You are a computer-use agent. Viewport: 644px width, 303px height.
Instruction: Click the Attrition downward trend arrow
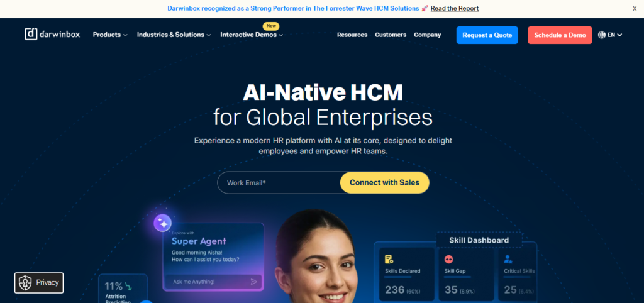pyautogui.click(x=128, y=286)
